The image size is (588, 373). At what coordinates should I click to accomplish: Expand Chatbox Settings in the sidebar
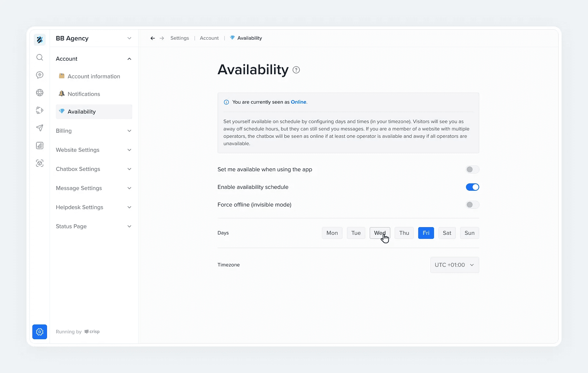[94, 169]
